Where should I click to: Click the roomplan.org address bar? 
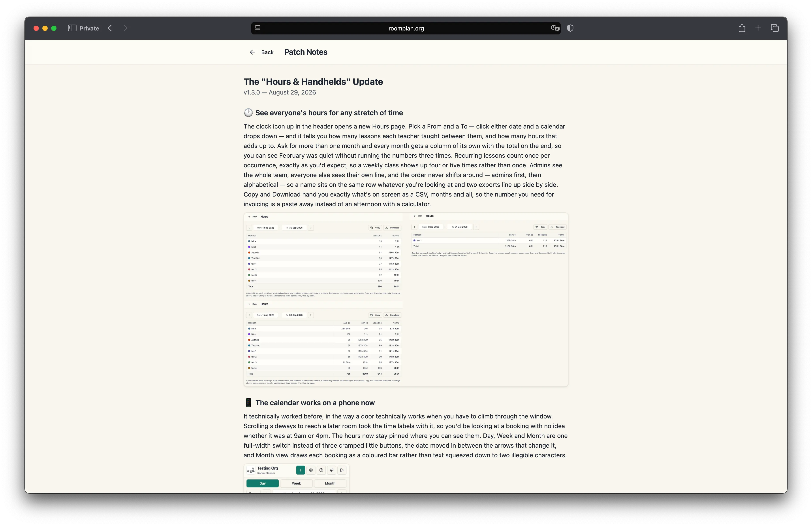406,28
